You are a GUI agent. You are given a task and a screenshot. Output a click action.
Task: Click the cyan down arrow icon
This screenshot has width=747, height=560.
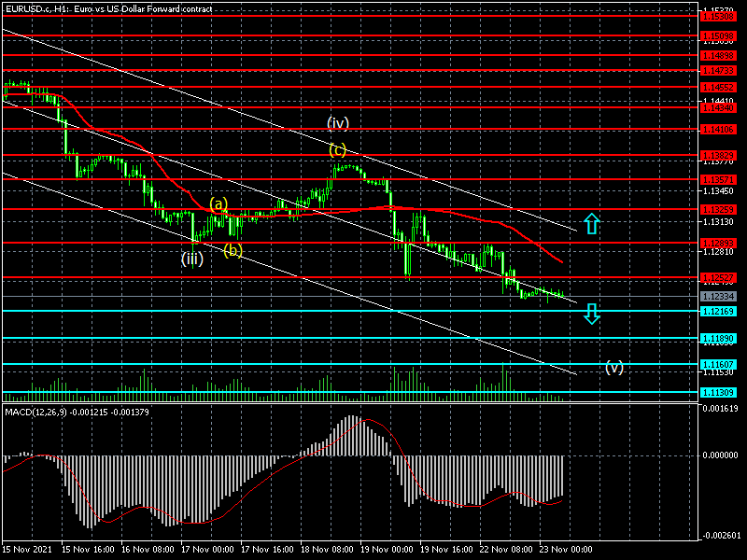pyautogui.click(x=591, y=314)
